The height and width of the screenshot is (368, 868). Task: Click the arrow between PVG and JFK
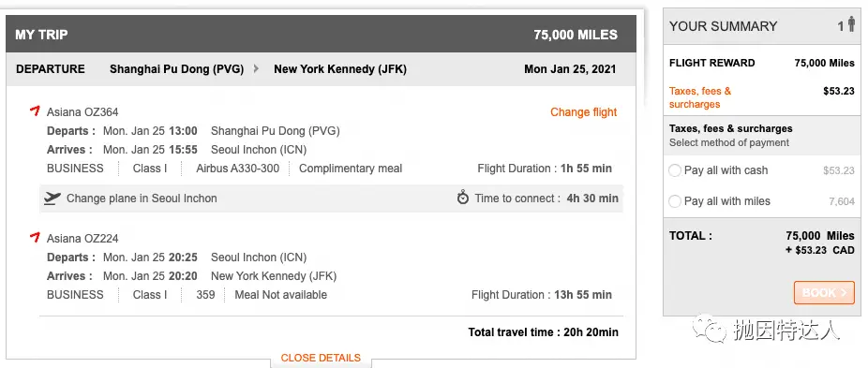click(x=256, y=69)
